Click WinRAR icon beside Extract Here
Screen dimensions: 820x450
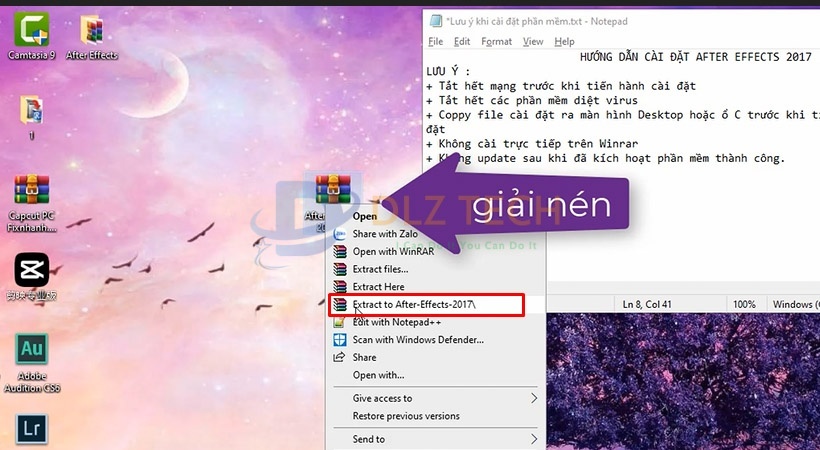[340, 287]
